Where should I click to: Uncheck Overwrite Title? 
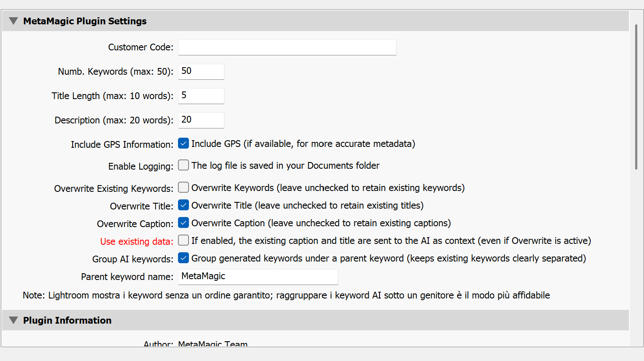point(183,205)
